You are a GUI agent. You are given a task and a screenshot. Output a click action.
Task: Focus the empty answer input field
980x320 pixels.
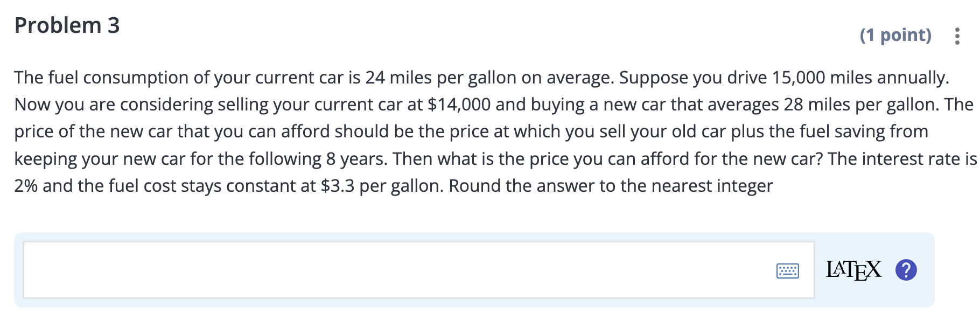[418, 269]
